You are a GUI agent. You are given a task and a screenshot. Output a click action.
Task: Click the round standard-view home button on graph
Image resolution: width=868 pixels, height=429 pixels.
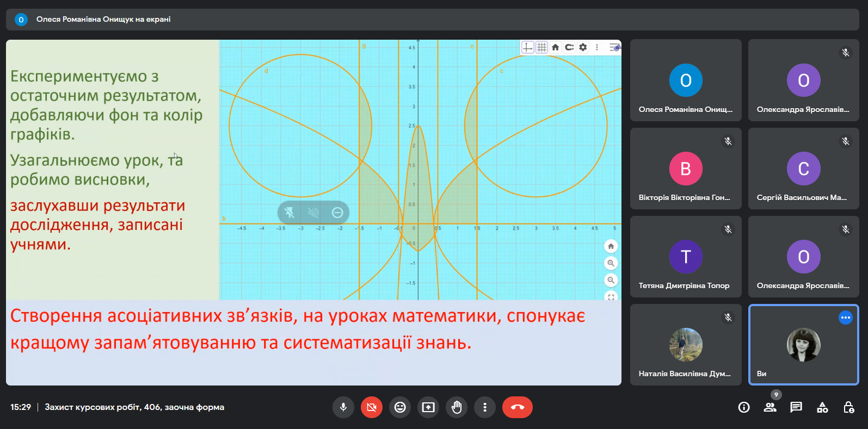[611, 246]
